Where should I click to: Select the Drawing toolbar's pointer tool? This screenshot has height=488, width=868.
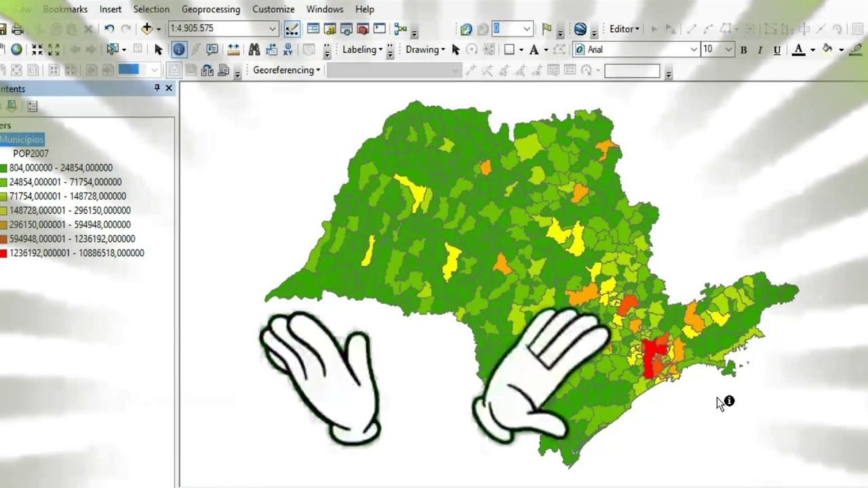coord(456,49)
